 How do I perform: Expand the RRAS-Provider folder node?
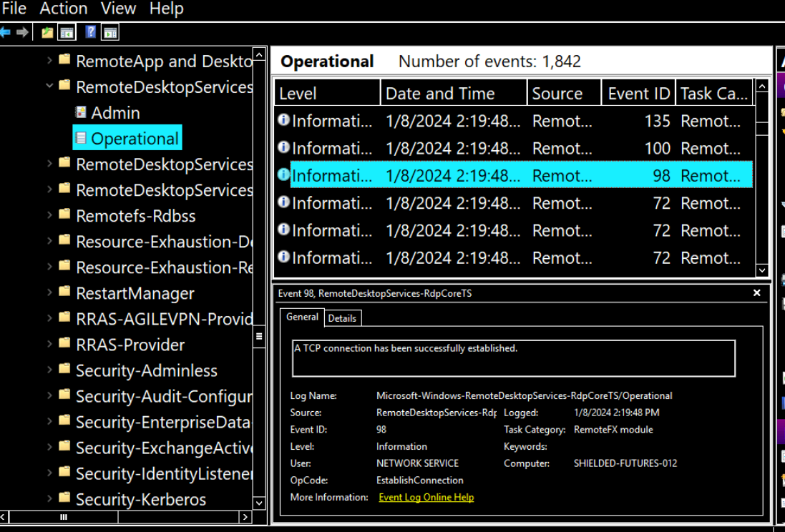[x=49, y=343]
